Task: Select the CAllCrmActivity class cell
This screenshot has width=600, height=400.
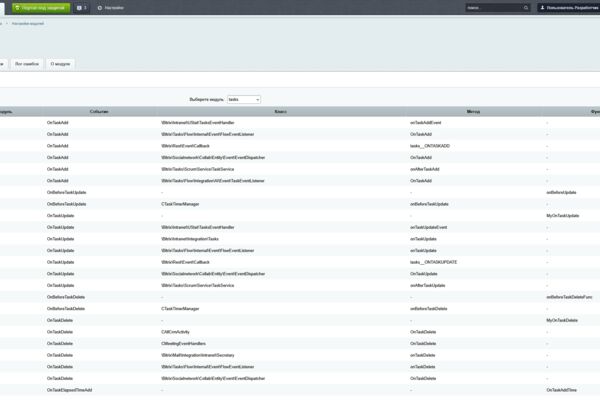Action: (175, 332)
